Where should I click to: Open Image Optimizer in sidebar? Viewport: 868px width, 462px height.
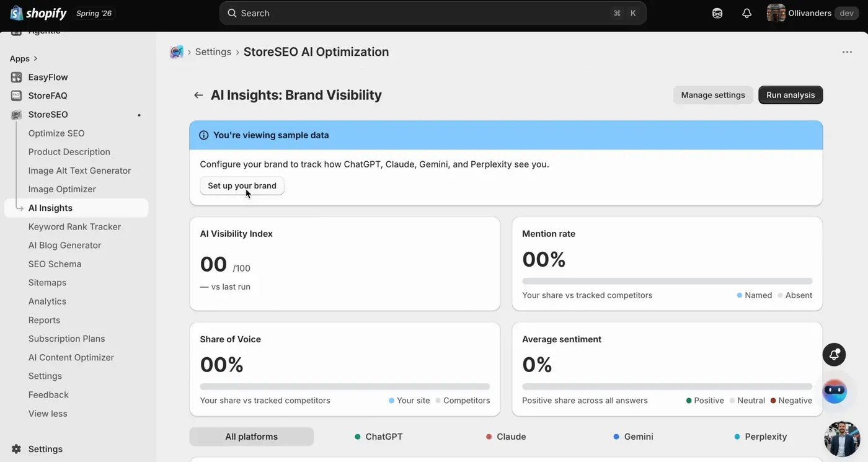(x=62, y=189)
